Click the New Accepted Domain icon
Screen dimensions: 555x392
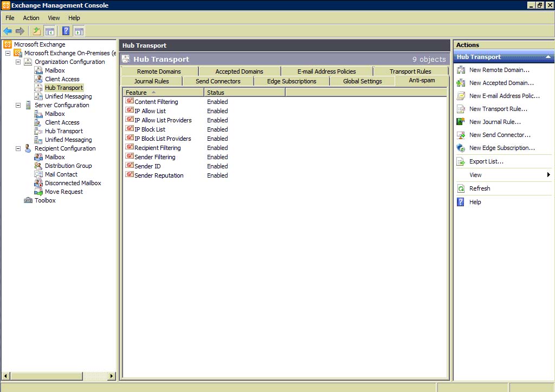click(x=461, y=83)
